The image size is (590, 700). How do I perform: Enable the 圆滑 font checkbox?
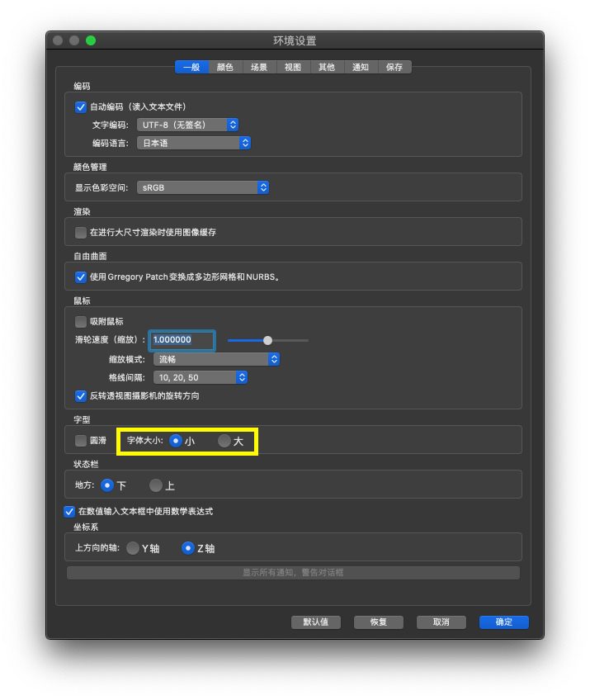click(x=81, y=441)
